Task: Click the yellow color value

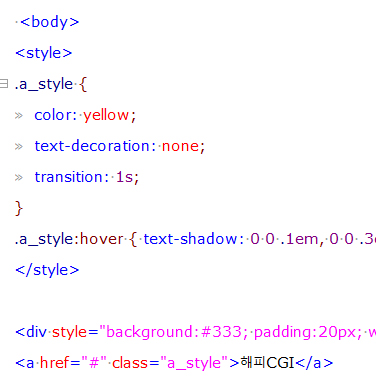Action: pos(106,115)
